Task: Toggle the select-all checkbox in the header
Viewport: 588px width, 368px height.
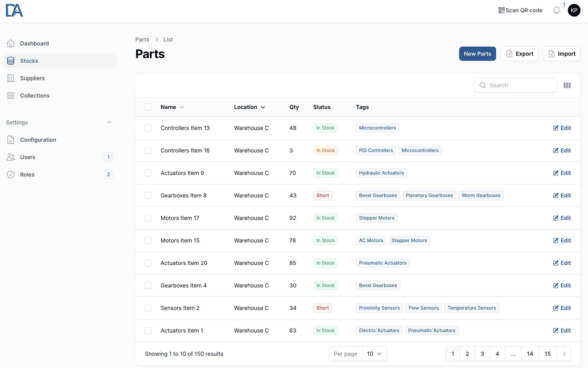Action: coord(148,107)
